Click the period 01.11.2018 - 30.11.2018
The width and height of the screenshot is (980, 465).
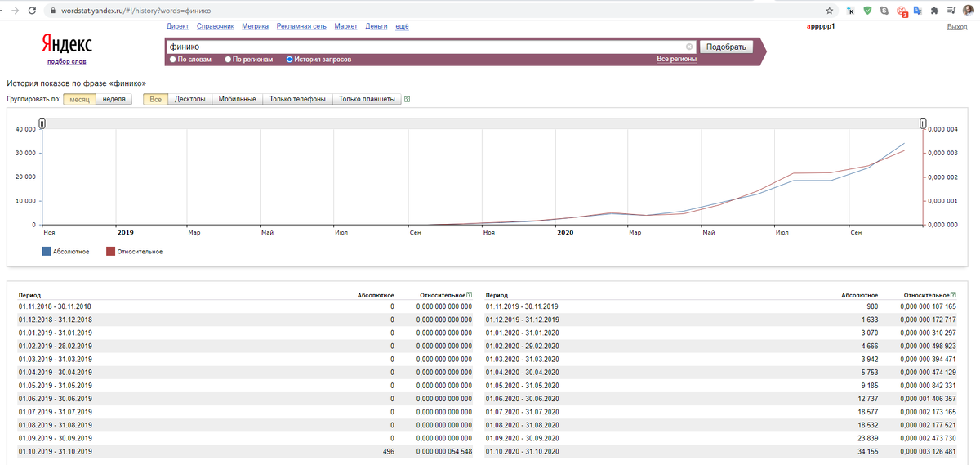pos(56,306)
